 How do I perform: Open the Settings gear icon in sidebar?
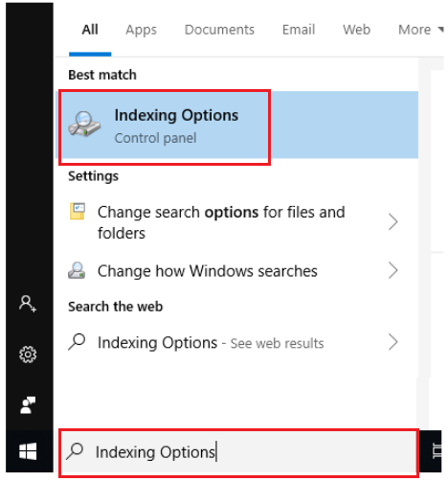pyautogui.click(x=28, y=355)
